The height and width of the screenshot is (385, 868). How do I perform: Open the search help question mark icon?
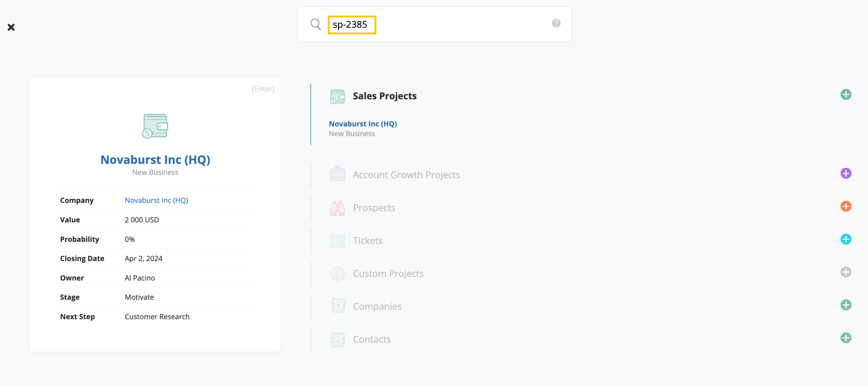coord(556,23)
